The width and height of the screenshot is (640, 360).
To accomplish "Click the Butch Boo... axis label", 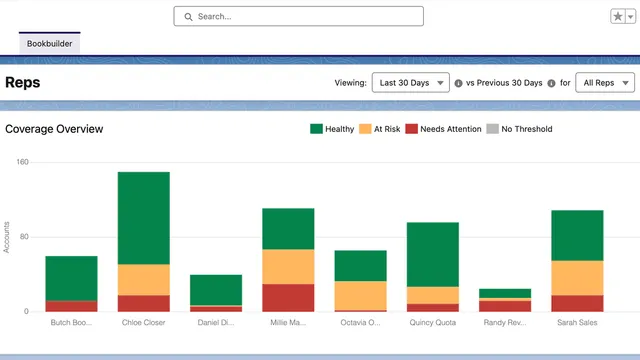I will [x=71, y=322].
